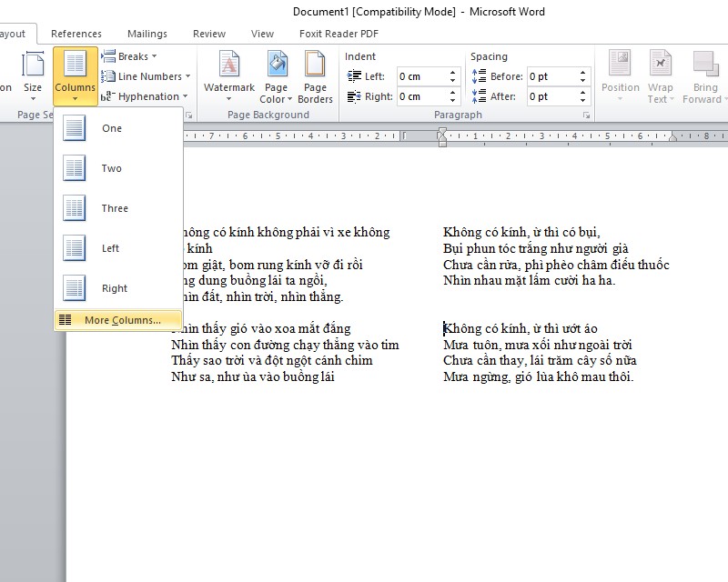
Task: Click the line 'Nhìn nhau mặt lấm cười ha ha.'
Action: point(530,280)
